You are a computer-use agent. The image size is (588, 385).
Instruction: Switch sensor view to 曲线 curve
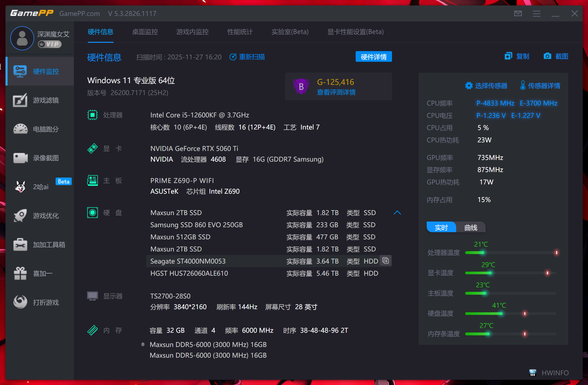point(471,227)
